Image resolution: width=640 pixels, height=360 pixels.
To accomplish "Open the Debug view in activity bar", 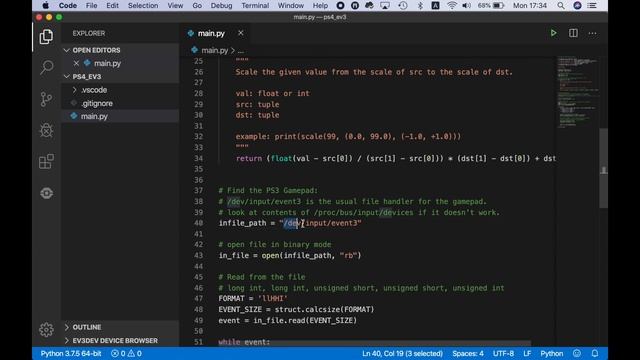I will (x=46, y=130).
